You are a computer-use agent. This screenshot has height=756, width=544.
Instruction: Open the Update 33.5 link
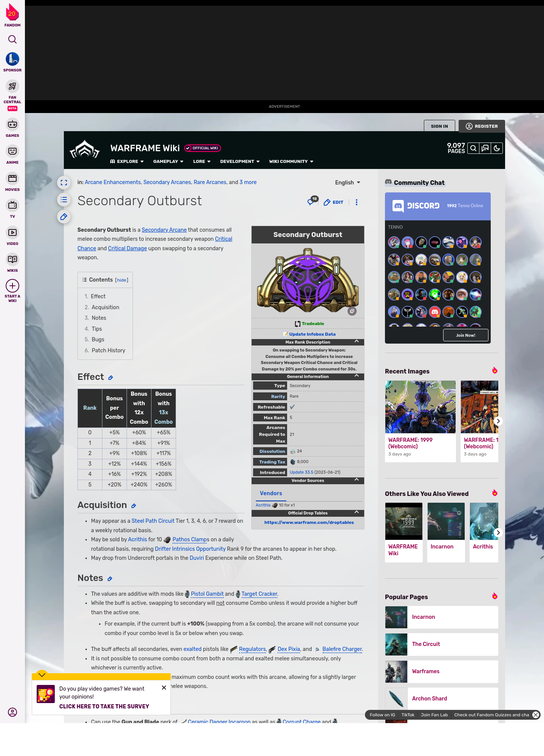pos(301,472)
